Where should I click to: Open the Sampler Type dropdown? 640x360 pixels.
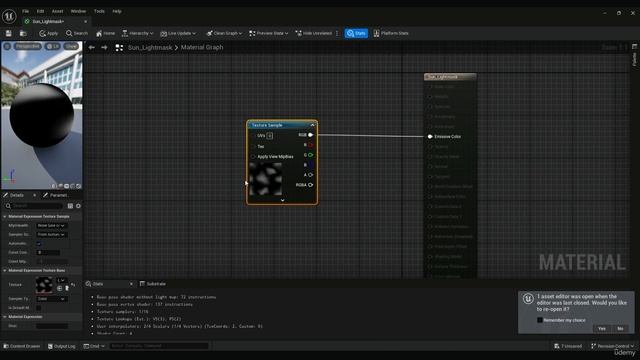51,299
